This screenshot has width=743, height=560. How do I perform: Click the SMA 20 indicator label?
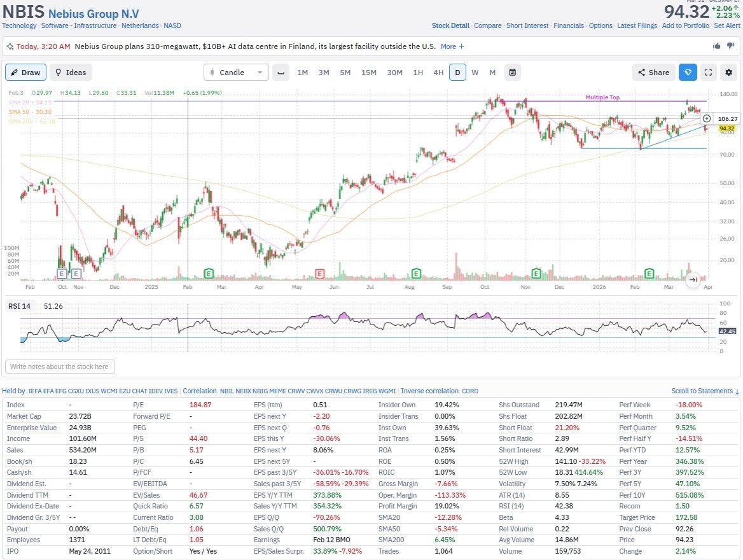30,102
